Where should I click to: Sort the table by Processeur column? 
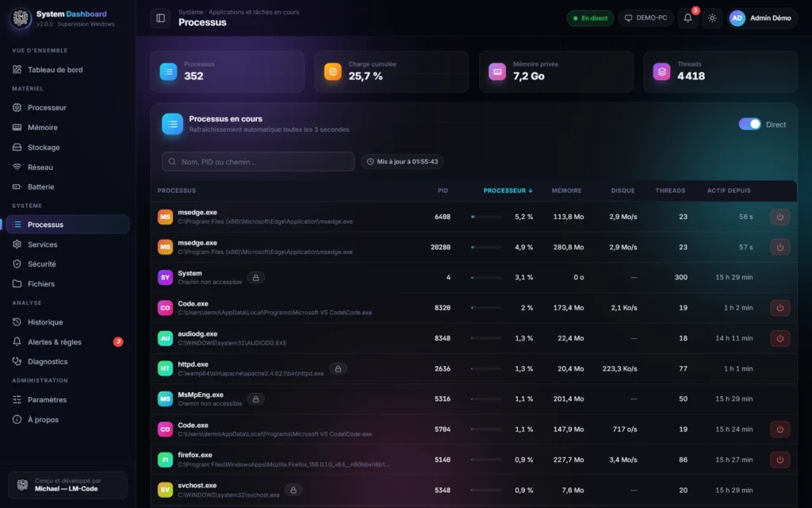point(507,190)
